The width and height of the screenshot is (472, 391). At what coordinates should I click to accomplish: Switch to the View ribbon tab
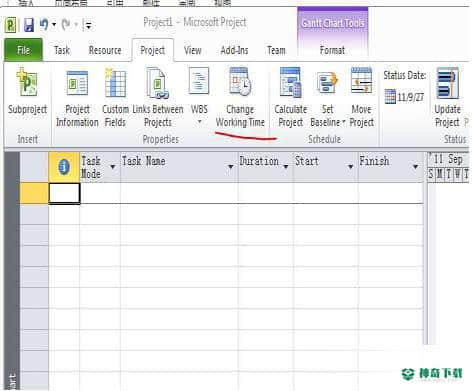tap(193, 50)
